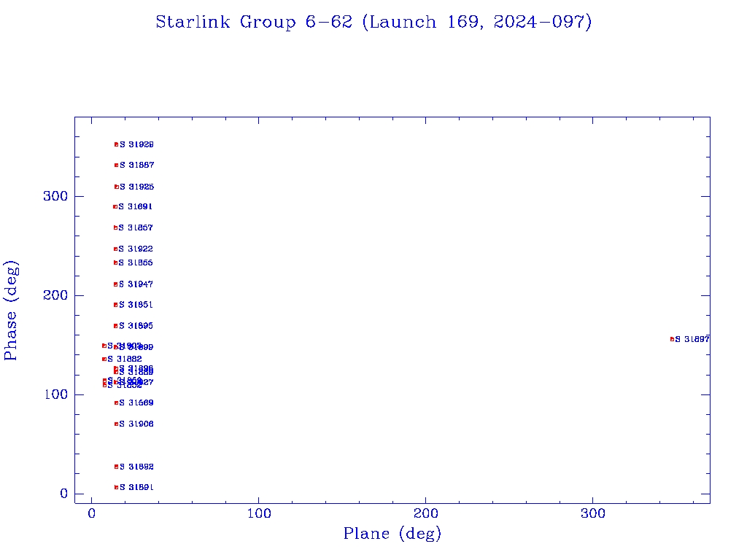Click the y-axis tick label 0
747x560 pixels.
(64, 494)
